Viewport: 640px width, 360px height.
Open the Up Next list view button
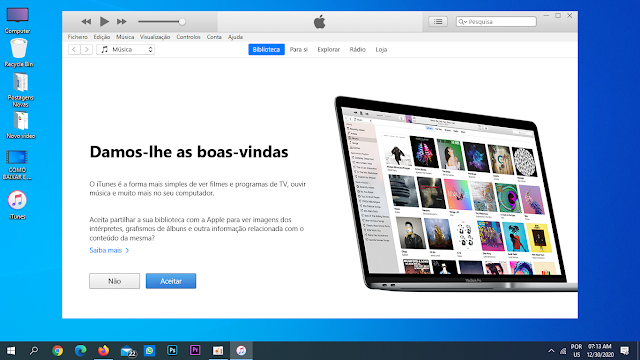pos(438,22)
